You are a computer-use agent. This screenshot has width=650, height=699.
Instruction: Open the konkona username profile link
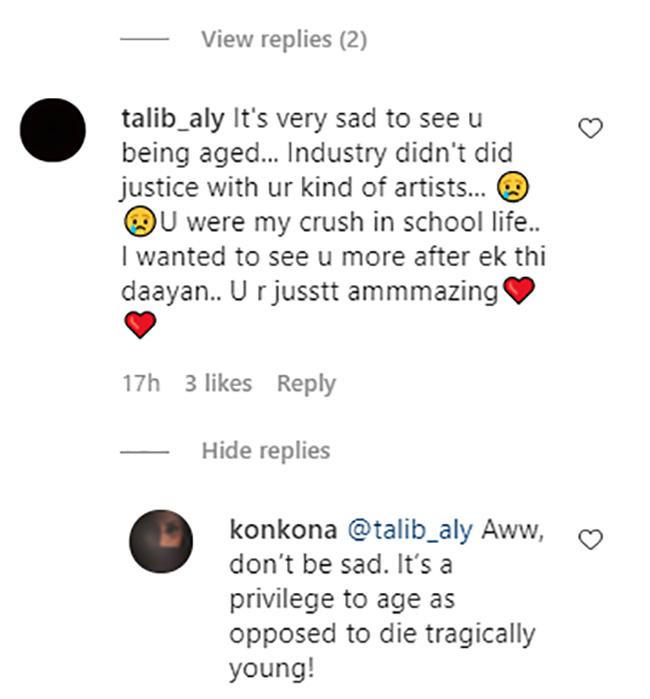(x=283, y=530)
